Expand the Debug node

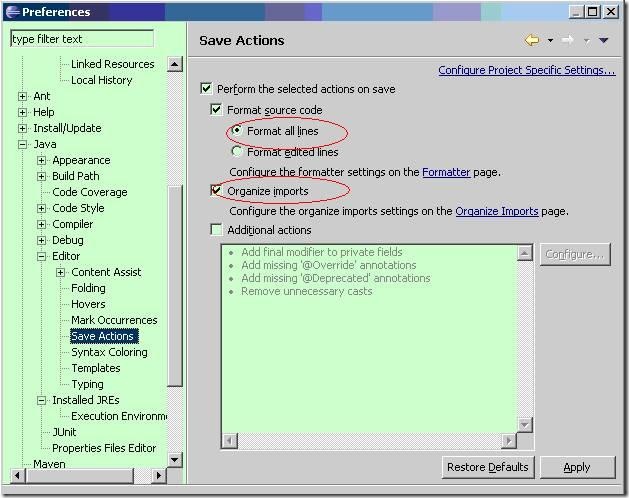[x=41, y=240]
